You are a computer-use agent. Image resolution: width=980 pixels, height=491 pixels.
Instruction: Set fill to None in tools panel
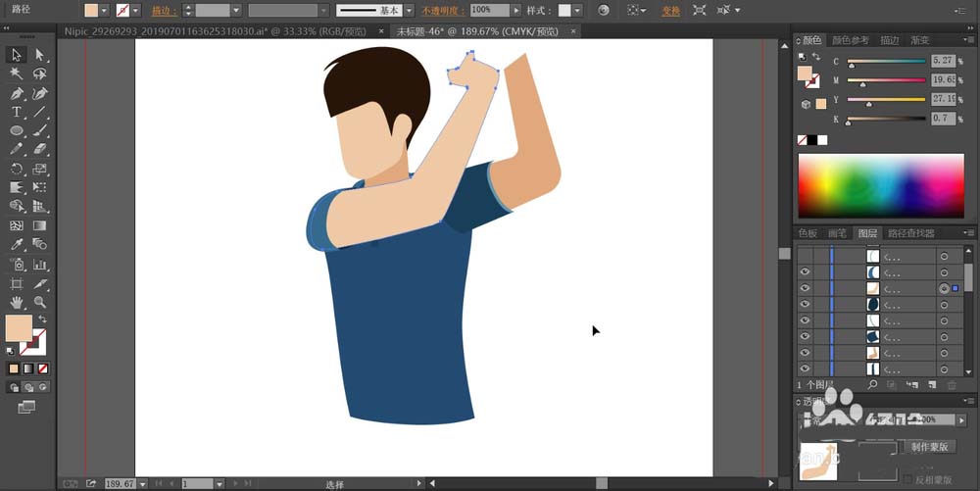[x=43, y=368]
